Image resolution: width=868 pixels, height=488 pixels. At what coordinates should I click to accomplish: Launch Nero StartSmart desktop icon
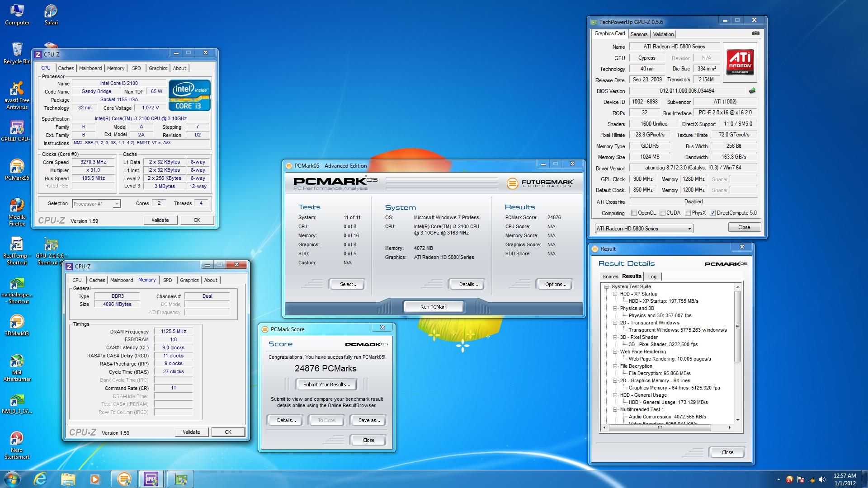coord(17,445)
